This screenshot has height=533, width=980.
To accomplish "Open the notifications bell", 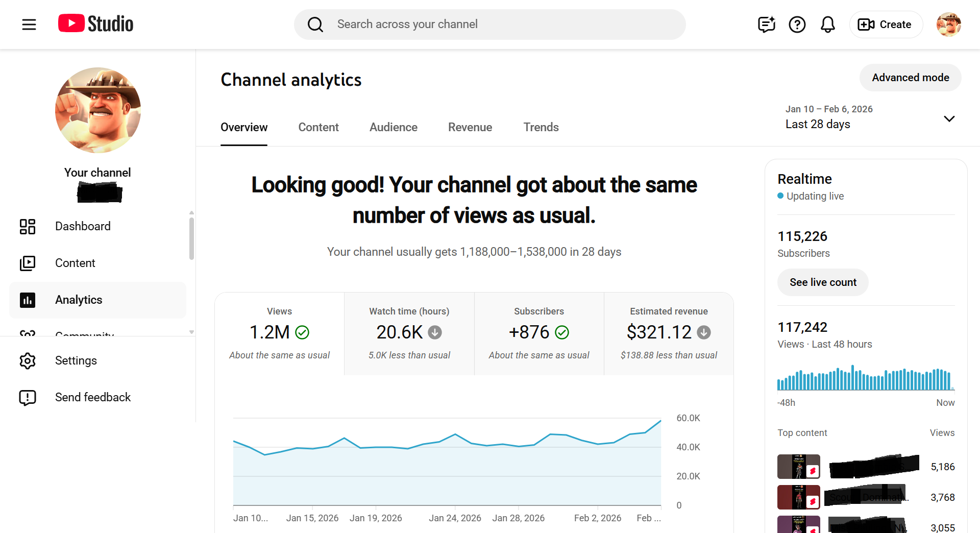I will click(827, 25).
